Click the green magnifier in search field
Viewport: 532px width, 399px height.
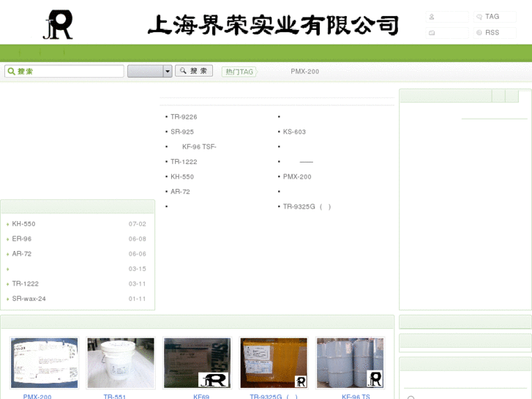[x=11, y=71]
